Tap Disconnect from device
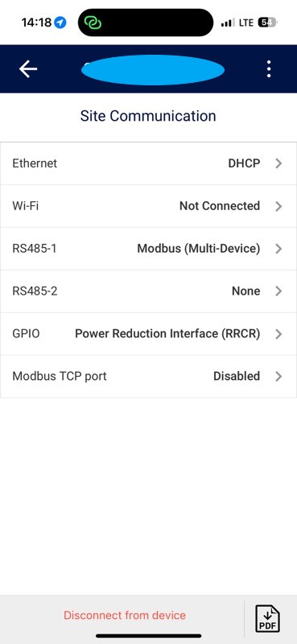This screenshot has width=297, height=644. coord(125,615)
